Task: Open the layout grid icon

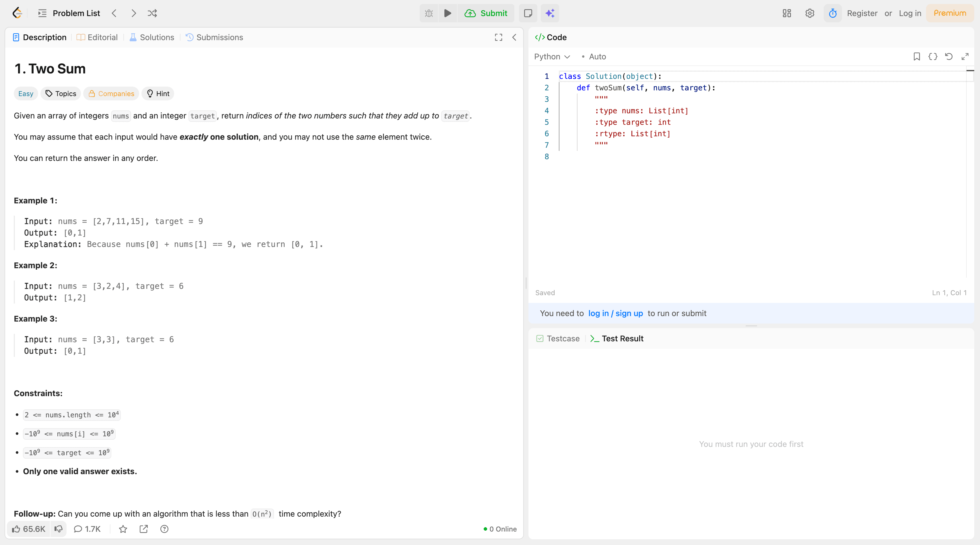Action: click(x=787, y=13)
